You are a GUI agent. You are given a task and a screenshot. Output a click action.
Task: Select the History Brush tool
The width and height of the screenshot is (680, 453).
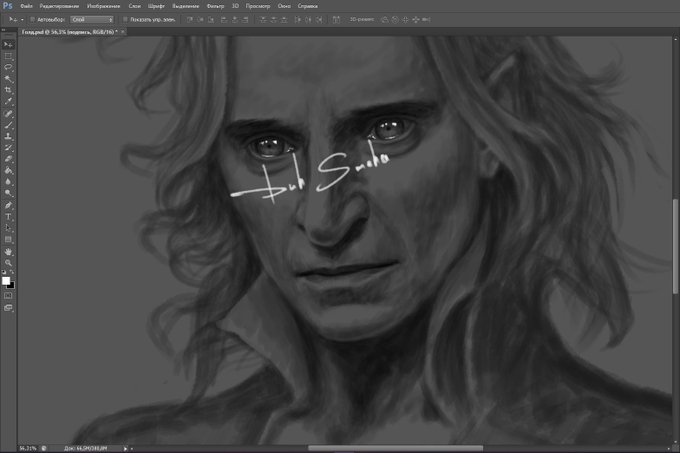tap(8, 148)
